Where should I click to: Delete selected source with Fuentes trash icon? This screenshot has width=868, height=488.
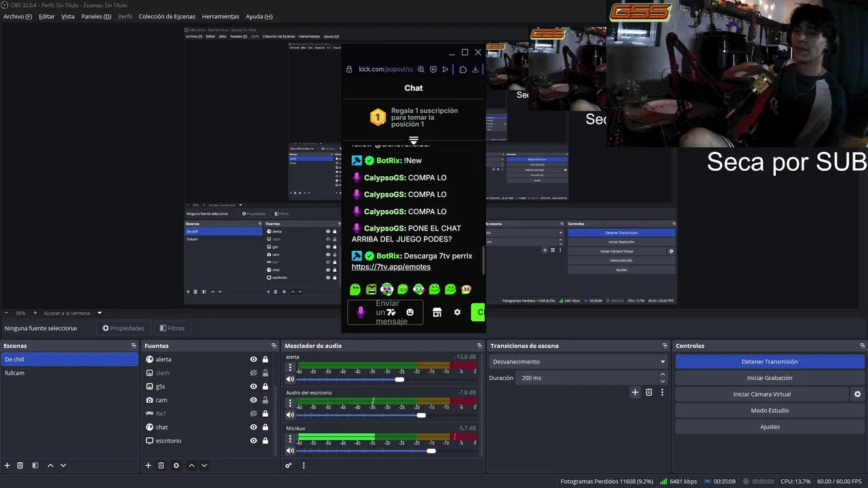(161, 466)
